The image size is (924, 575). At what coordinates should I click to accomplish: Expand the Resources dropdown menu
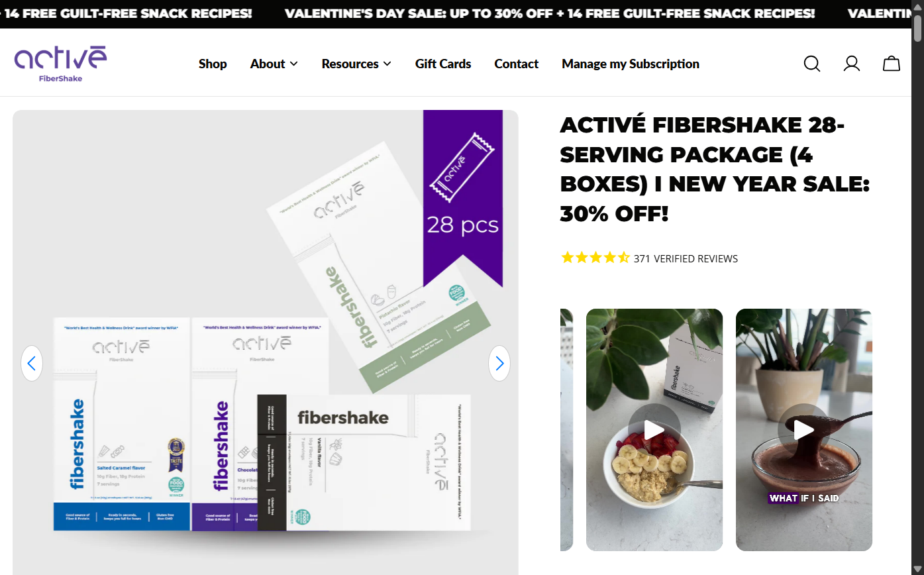click(356, 64)
